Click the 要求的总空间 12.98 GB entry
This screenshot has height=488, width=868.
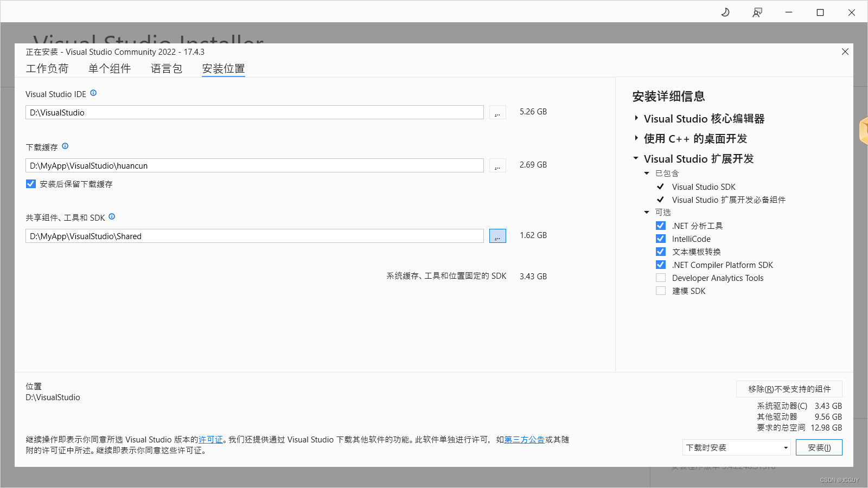[x=800, y=428]
